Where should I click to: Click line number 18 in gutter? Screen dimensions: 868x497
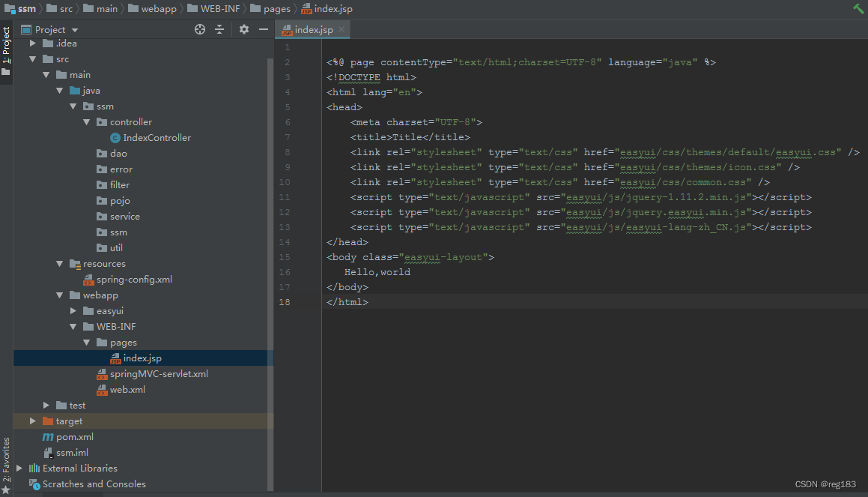click(x=285, y=302)
